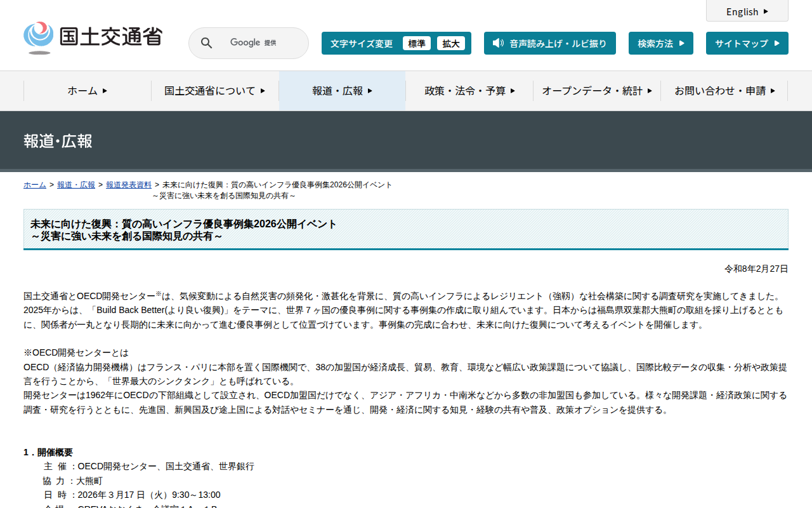Open the 報道・広報 navigation tab
Viewport: 812px width, 508px height.
point(343,91)
